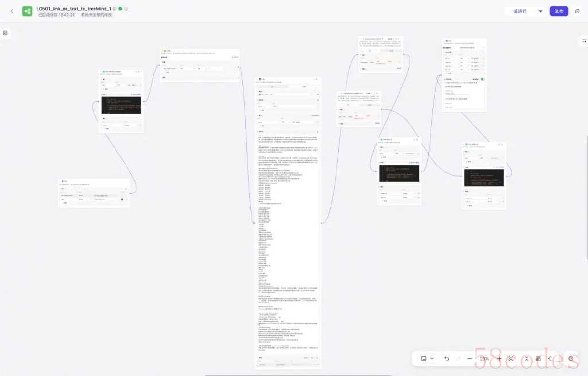
Task: Go back using the top-left arrow
Action: pos(12,11)
